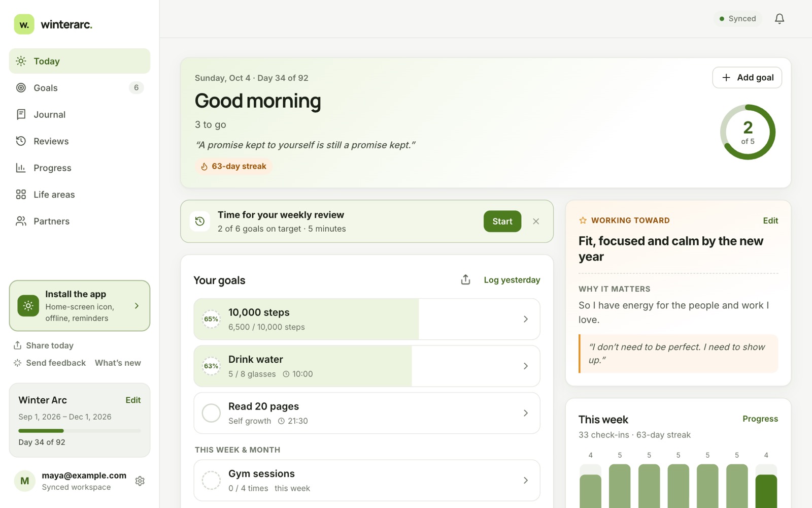
Task: Click Share today
Action: pyautogui.click(x=44, y=345)
